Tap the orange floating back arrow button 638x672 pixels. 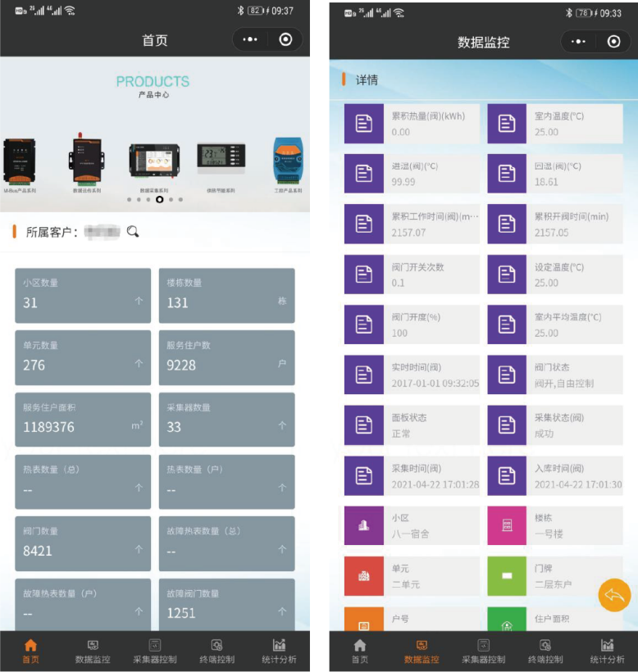pyautogui.click(x=614, y=595)
